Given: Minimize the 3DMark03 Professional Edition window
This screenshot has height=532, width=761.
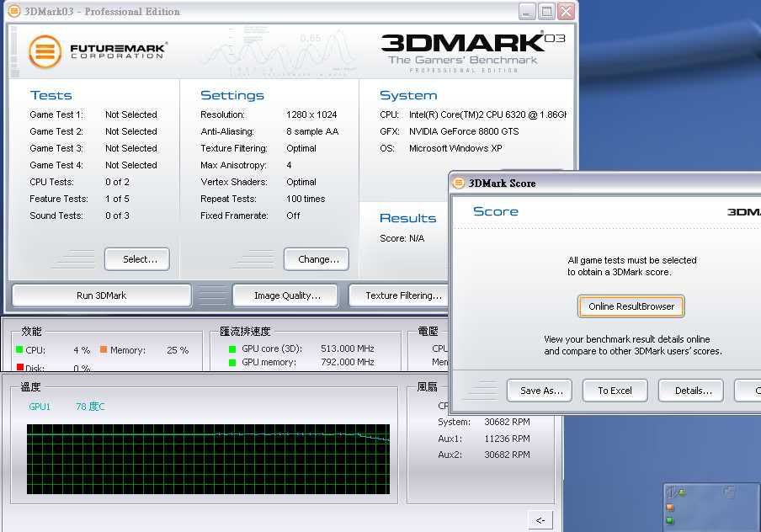Looking at the screenshot, I should pos(527,11).
